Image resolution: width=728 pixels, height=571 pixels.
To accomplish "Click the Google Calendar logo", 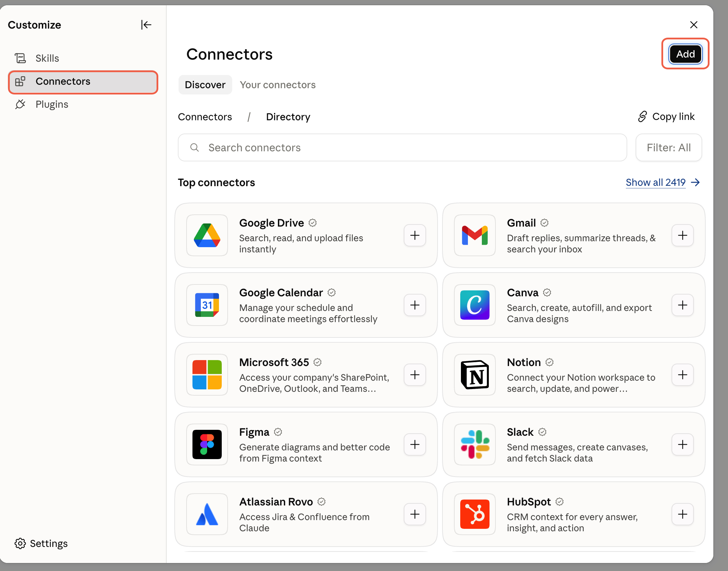I will coord(207,305).
